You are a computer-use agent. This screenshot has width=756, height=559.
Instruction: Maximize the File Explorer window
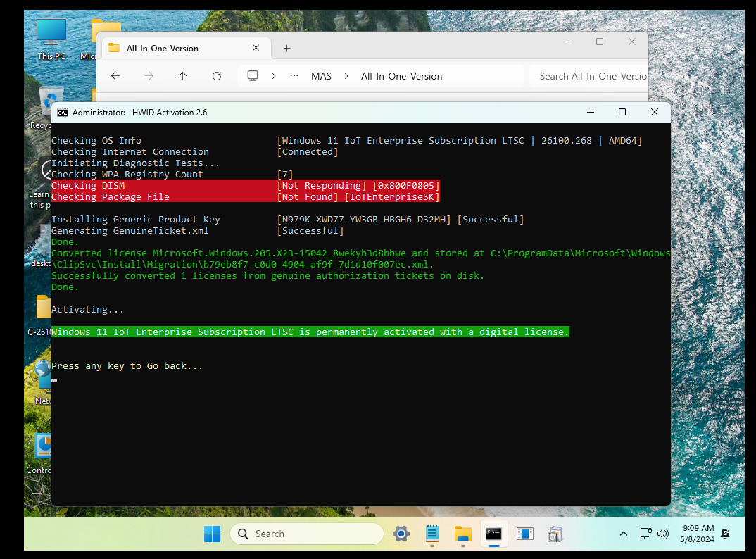point(600,42)
